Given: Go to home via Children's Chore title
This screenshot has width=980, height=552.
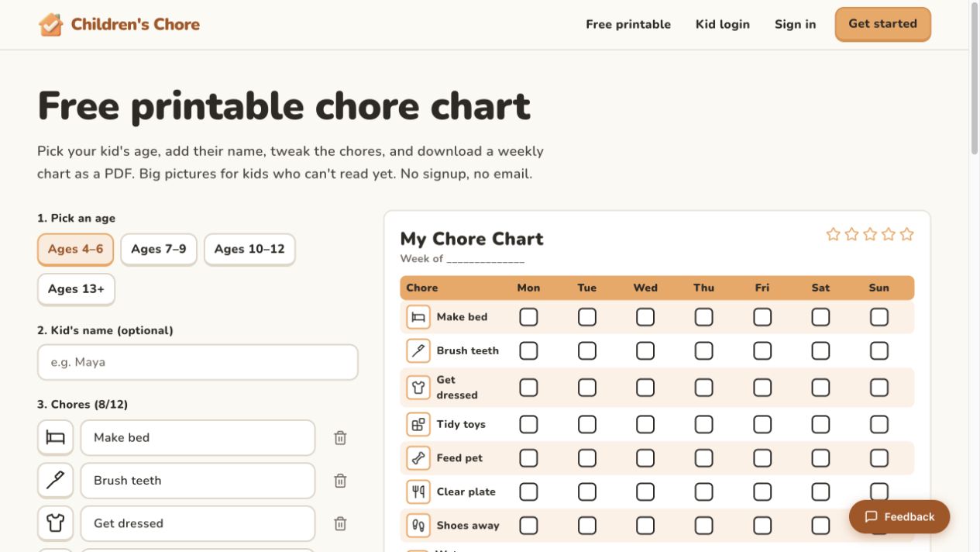Looking at the screenshot, I should pos(136,24).
